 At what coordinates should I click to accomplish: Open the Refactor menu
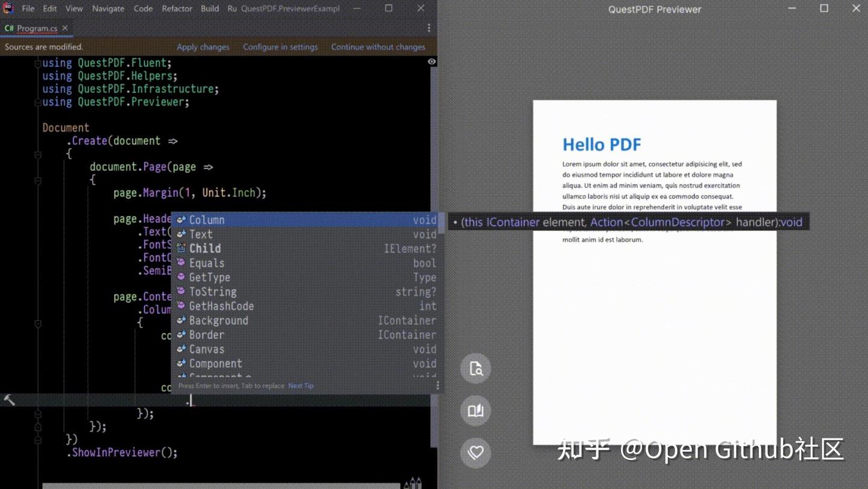[177, 9]
